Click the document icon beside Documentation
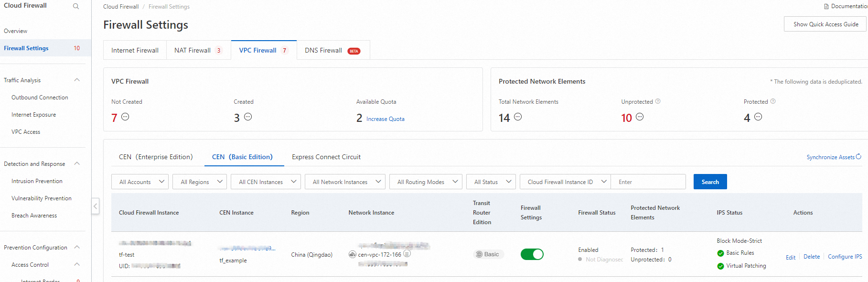868x282 pixels. (826, 6)
